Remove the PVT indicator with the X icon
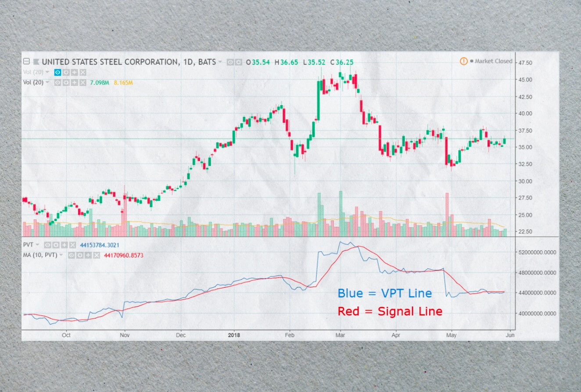Image resolution: width=581 pixels, height=392 pixels. pyautogui.click(x=72, y=245)
